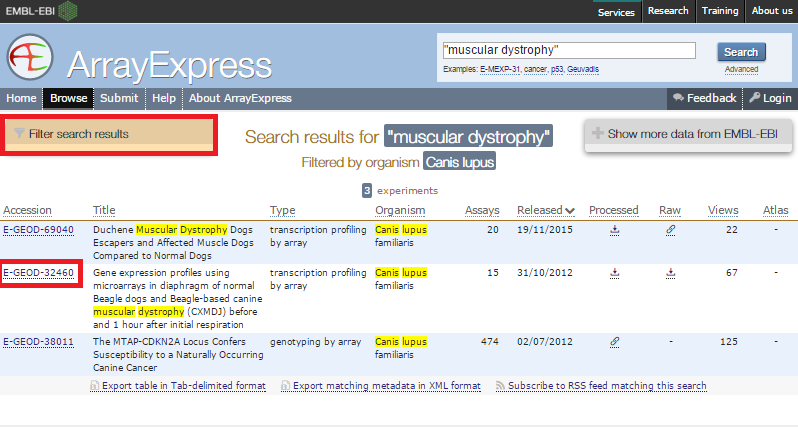Click the assays value 474

tap(490, 342)
